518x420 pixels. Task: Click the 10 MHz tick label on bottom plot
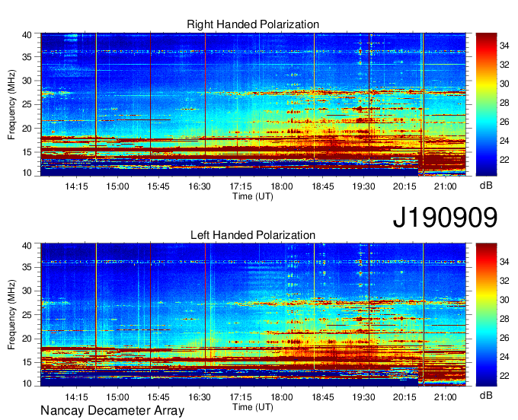27,383
